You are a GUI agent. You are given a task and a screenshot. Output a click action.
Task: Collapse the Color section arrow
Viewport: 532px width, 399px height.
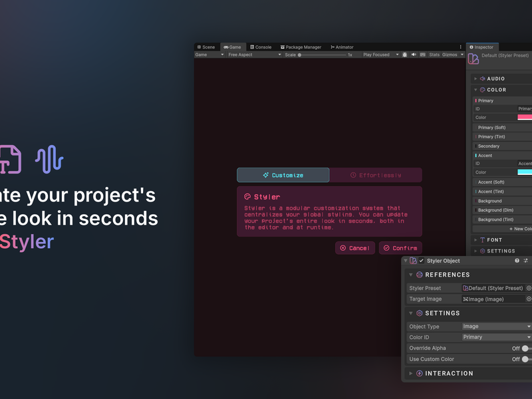click(x=475, y=90)
